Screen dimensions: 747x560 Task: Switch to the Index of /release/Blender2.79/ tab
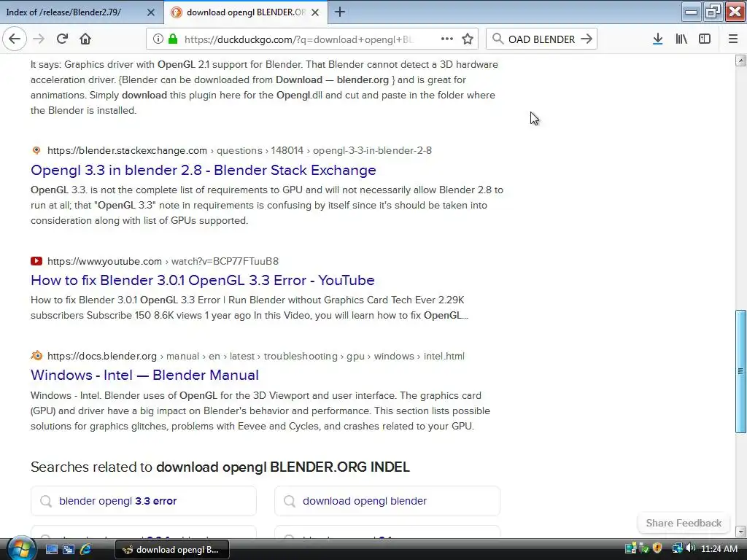82,12
